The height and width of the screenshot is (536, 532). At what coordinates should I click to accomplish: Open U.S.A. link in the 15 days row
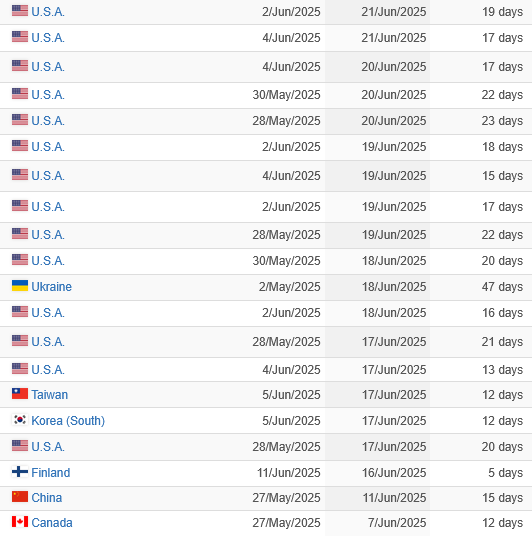pyautogui.click(x=48, y=176)
